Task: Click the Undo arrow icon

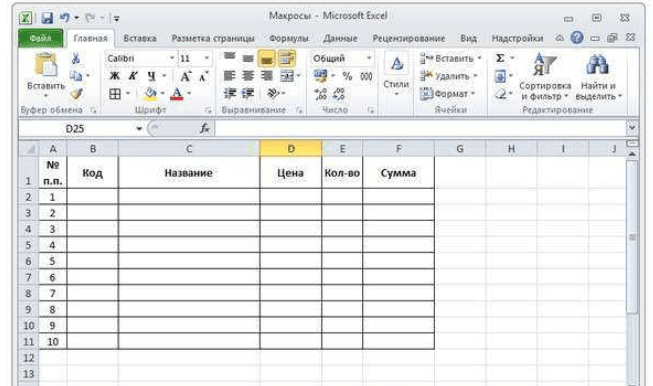Action: [x=65, y=18]
